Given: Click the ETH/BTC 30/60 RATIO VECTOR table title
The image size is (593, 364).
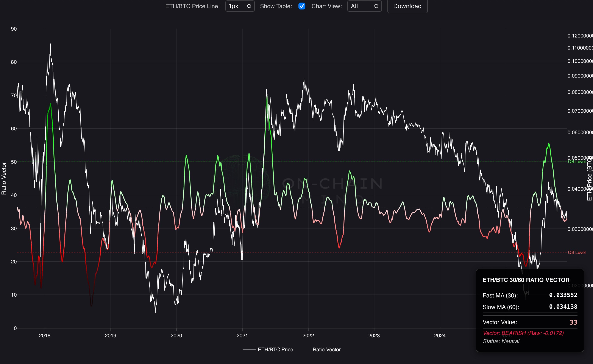Looking at the screenshot, I should coord(526,280).
